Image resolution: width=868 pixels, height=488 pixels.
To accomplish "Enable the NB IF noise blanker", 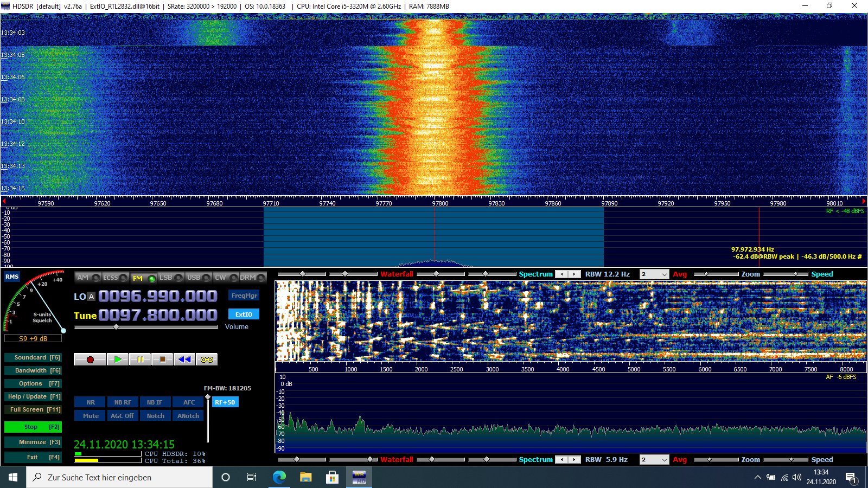I will [x=155, y=402].
